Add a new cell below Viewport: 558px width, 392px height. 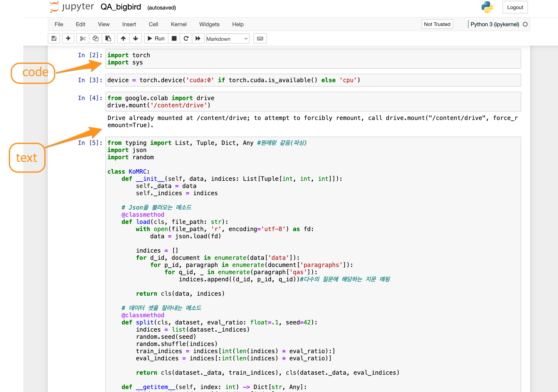[x=68, y=38]
